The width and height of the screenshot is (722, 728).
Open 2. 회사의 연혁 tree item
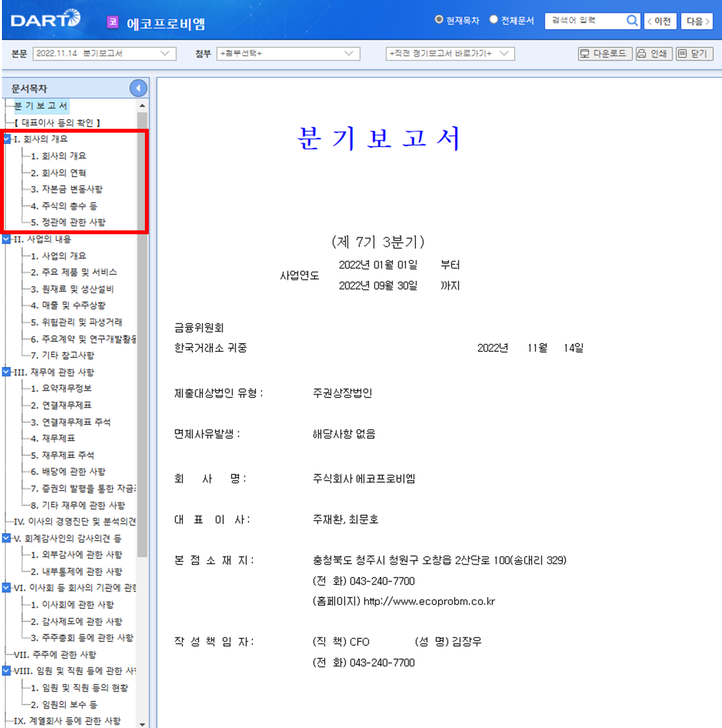click(58, 173)
